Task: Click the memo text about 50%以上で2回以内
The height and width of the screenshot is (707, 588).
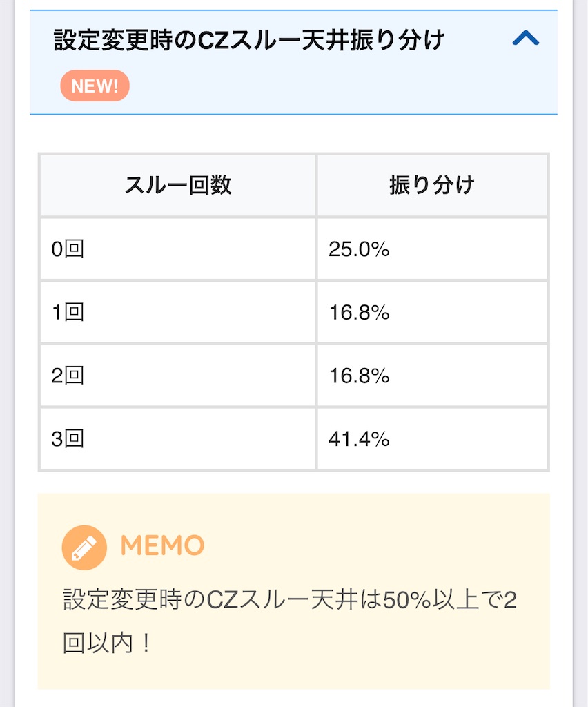Action: [x=289, y=621]
